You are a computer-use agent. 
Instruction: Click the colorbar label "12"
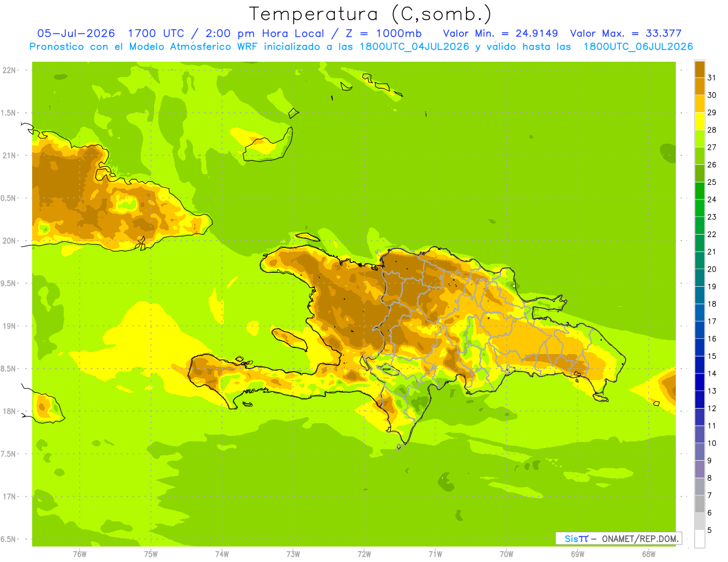pos(712,409)
